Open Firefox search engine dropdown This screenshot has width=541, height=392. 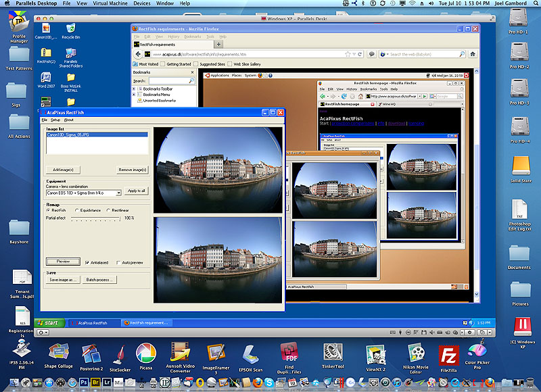(387, 54)
